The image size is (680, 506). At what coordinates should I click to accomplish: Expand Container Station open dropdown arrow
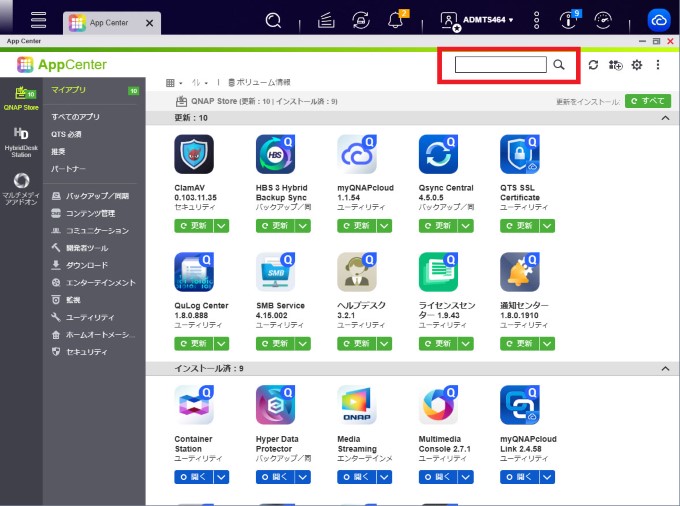222,477
